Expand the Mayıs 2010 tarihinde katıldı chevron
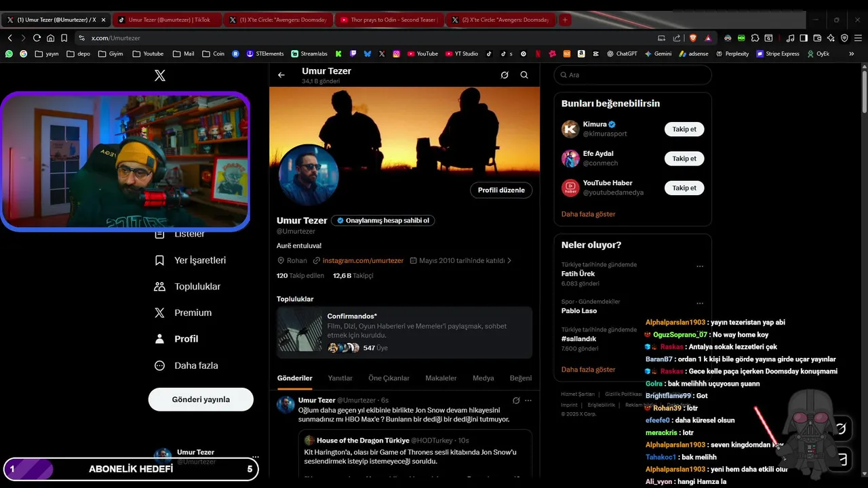Image resolution: width=868 pixels, height=488 pixels. [509, 260]
